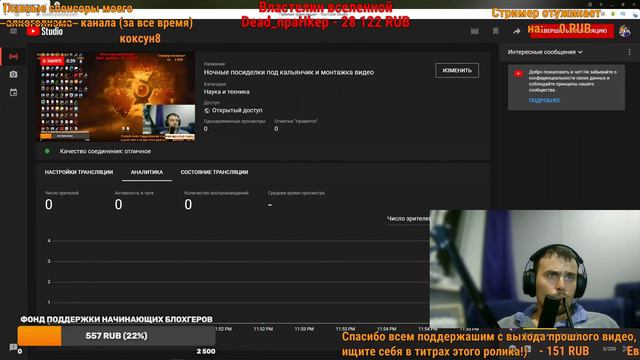640x360 pixels.
Task: Click the Отметки Нравится value 0
Action: (x=276, y=129)
